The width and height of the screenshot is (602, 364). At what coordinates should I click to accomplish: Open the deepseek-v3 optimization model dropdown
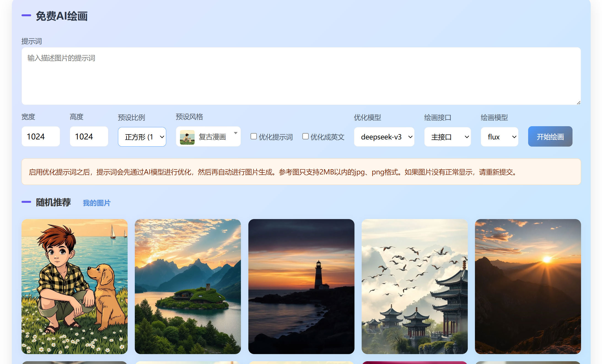[x=384, y=137]
